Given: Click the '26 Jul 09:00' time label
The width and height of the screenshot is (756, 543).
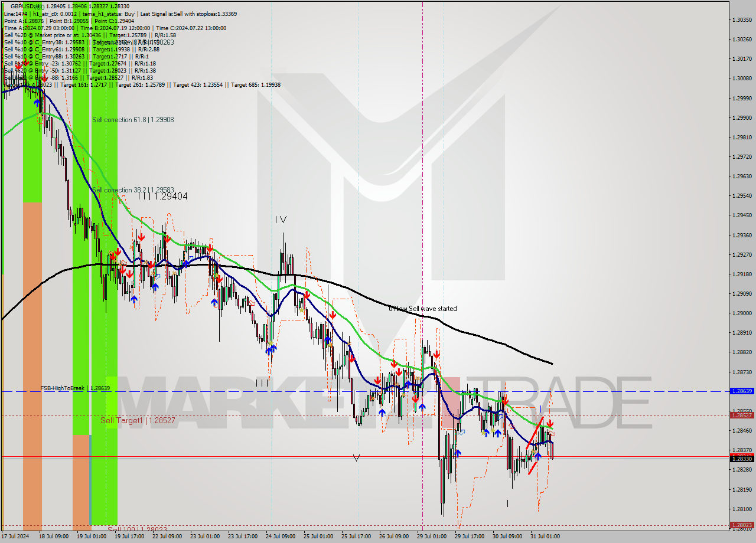Looking at the screenshot, I should (x=394, y=537).
